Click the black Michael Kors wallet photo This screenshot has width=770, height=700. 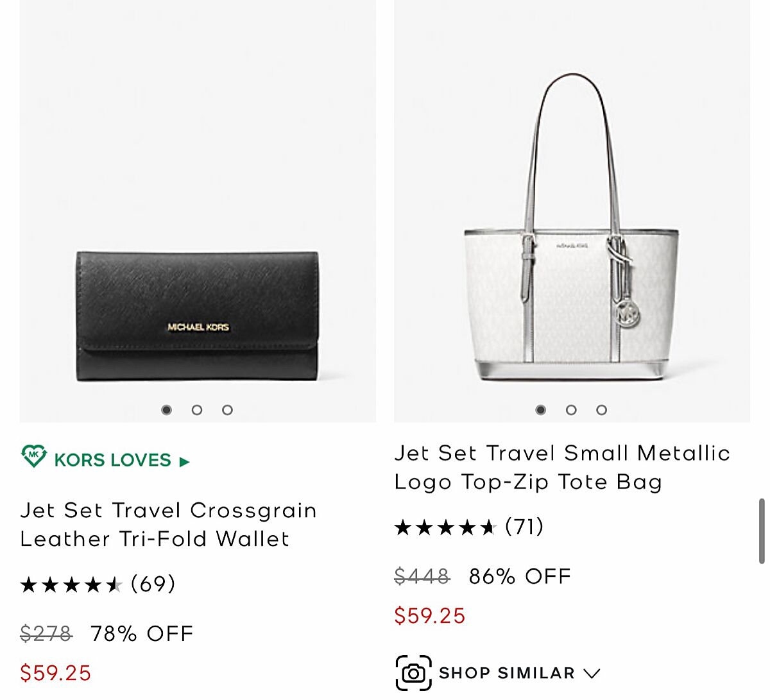197,316
